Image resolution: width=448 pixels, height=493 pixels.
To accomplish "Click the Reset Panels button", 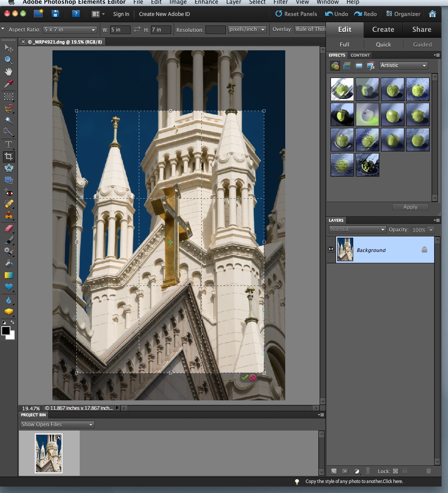I will pos(296,14).
